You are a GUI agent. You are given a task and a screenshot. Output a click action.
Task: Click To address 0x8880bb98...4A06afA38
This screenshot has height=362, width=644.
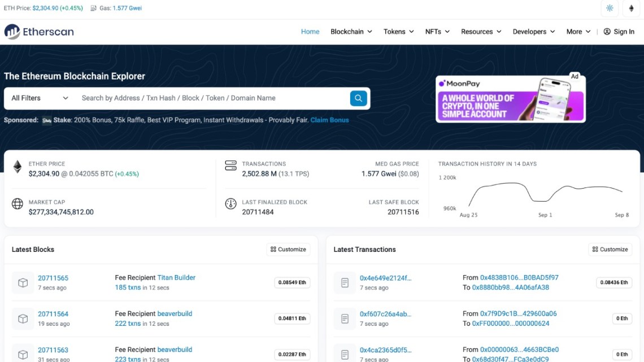click(x=511, y=287)
